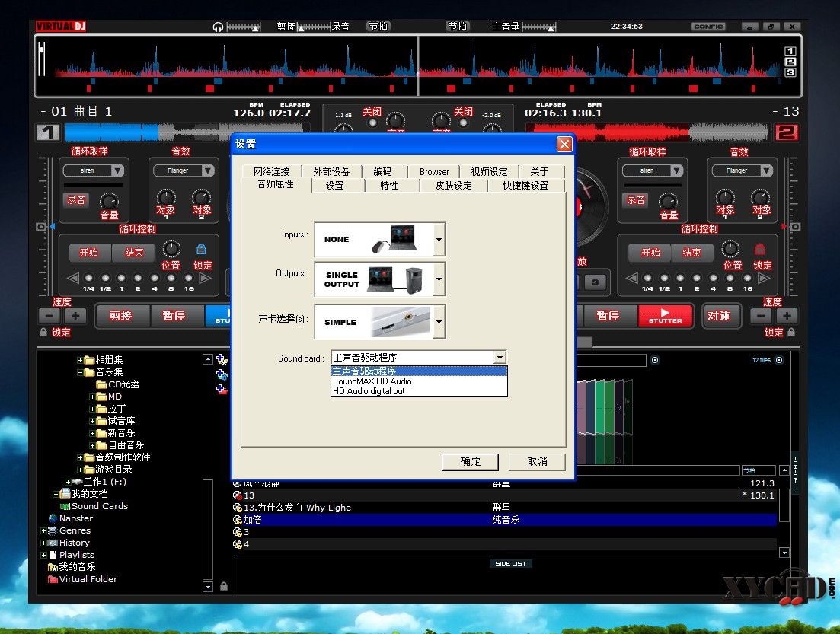This screenshot has height=634, width=840.
Task: Click the left deck 对象 2 effect knob
Action: pos(201,197)
